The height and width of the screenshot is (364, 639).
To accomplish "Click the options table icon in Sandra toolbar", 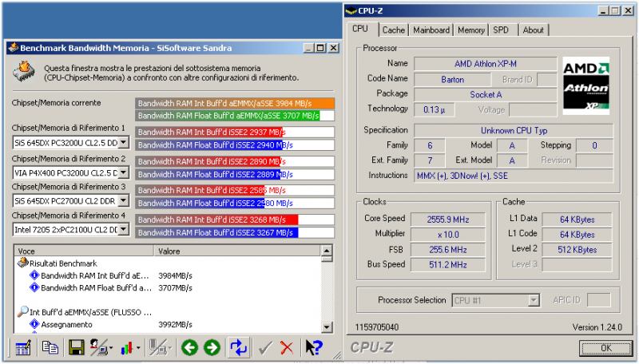I will point(23,348).
